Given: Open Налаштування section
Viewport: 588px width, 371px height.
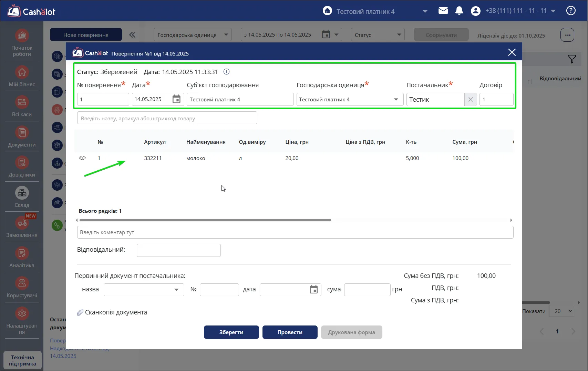Looking at the screenshot, I should 22,321.
